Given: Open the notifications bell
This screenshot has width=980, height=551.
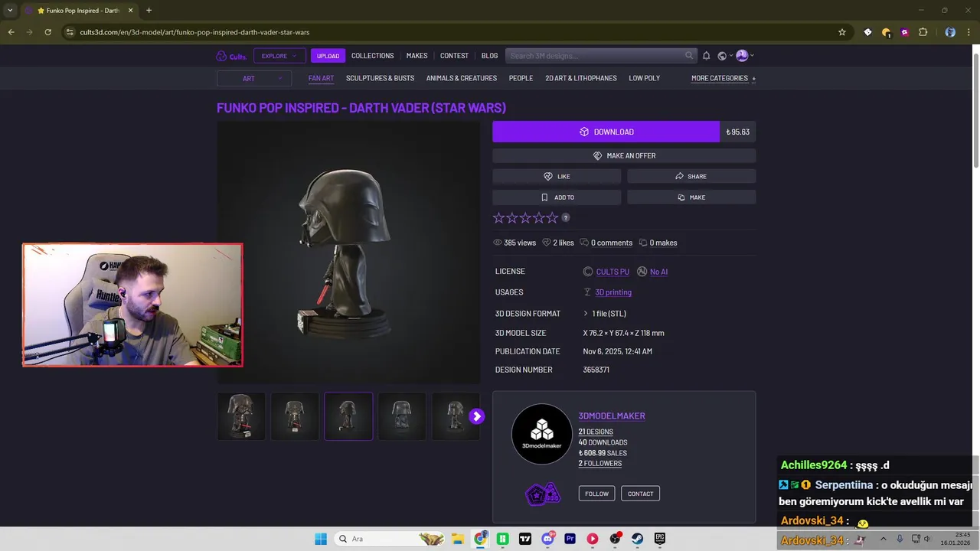Looking at the screenshot, I should [706, 56].
